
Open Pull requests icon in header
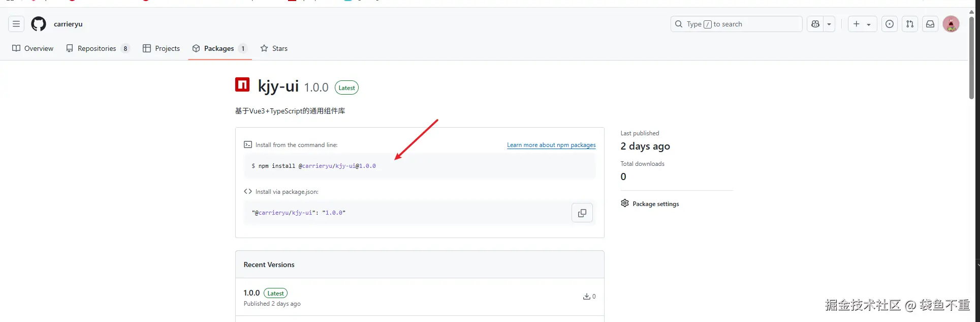coord(910,24)
